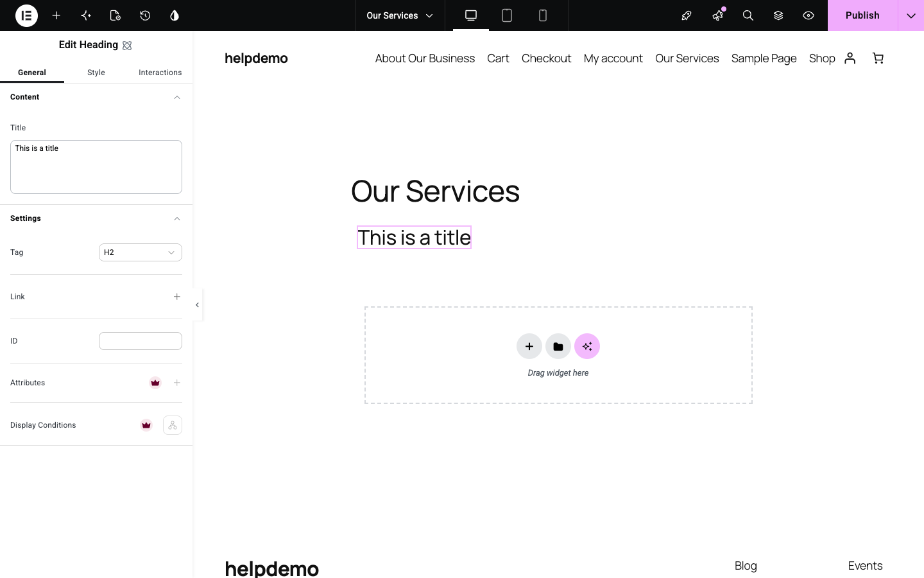Screen dimensions: 924x578
Task: Click the Title text area
Action: [96, 167]
